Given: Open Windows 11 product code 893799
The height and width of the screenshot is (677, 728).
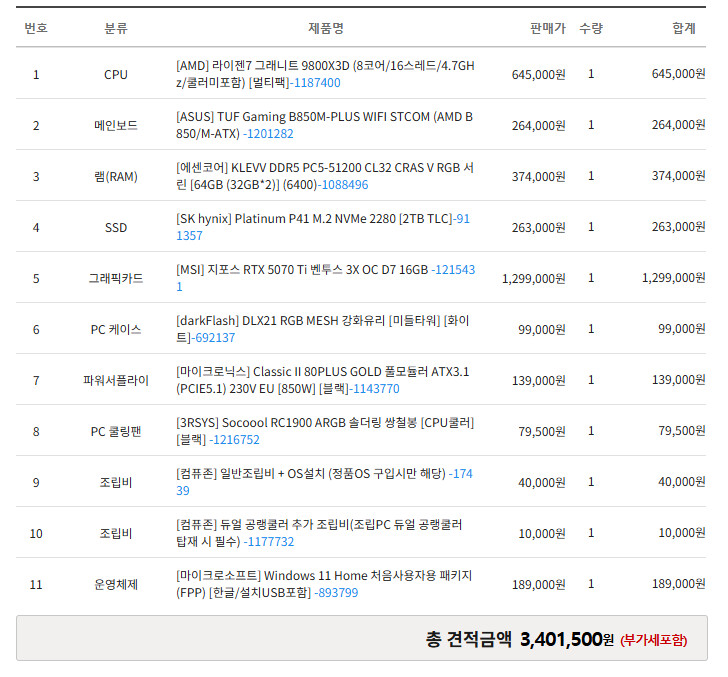Looking at the screenshot, I should [x=338, y=592].
